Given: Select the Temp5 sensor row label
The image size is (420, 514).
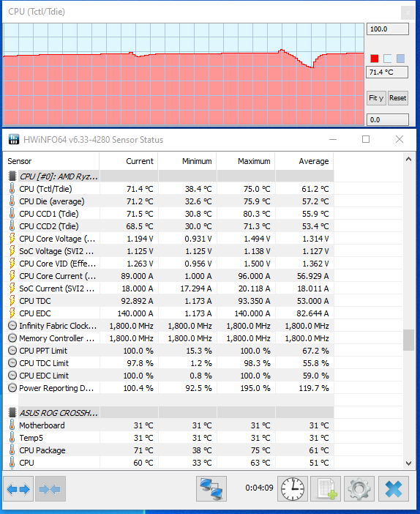Looking at the screenshot, I should point(31,438).
